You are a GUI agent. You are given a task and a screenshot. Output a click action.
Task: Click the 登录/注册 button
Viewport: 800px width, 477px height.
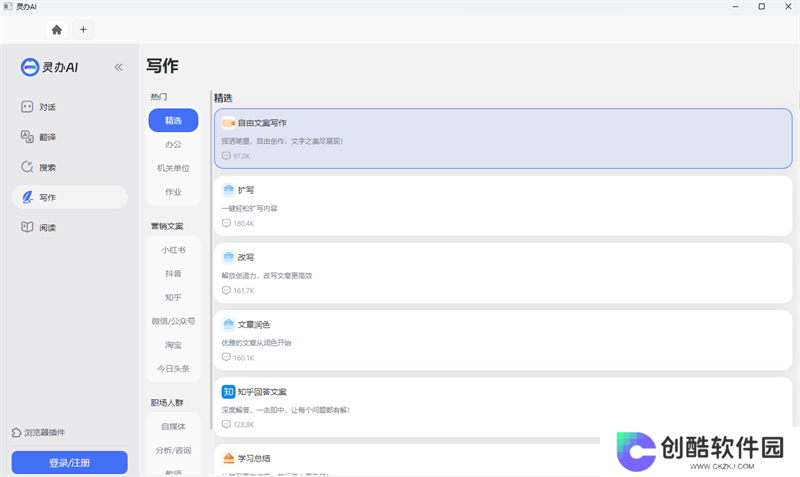point(69,462)
